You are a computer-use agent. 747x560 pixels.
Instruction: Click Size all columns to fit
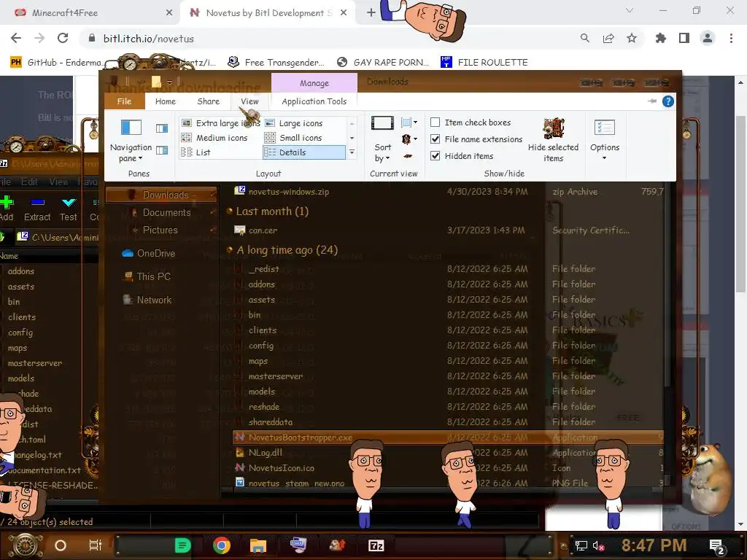[x=408, y=156]
